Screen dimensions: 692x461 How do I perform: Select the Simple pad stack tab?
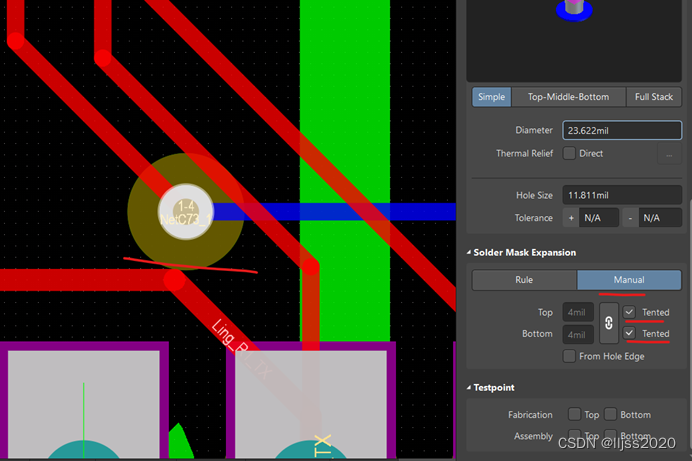pyautogui.click(x=491, y=97)
